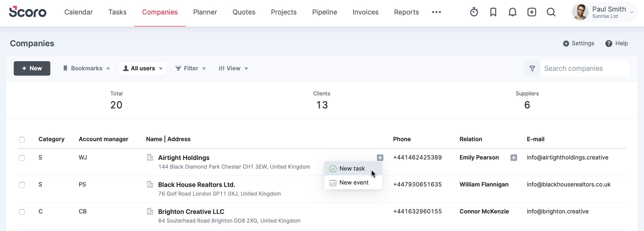Click the Total 20 summary figure

pos(116,105)
